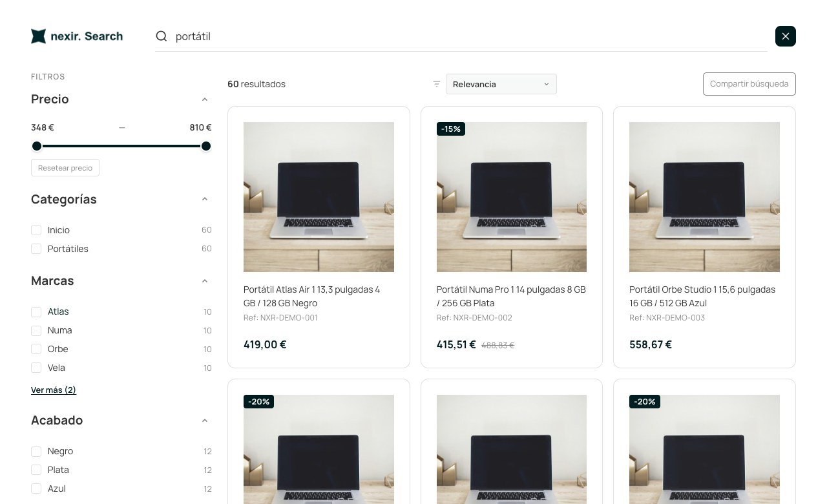Open the Relevancia sort dropdown

[501, 84]
